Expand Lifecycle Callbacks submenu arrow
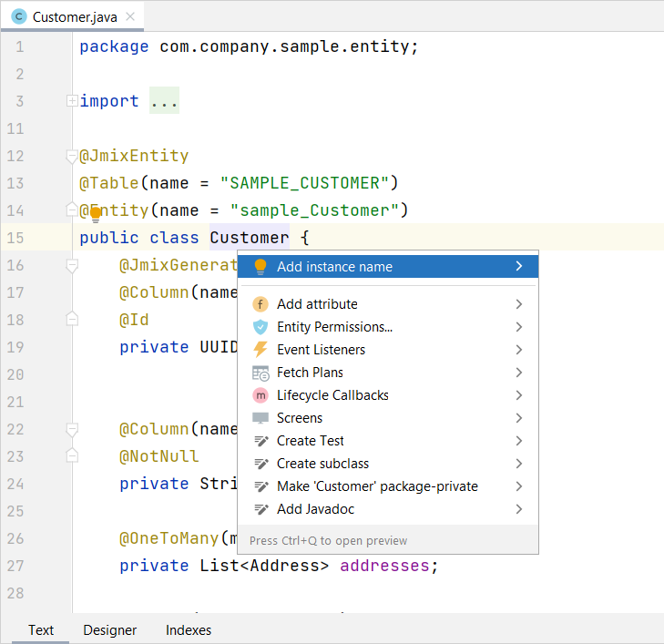The height and width of the screenshot is (644, 664). [519, 395]
